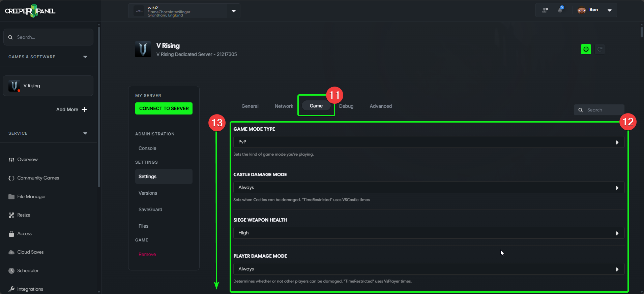The height and width of the screenshot is (294, 644).
Task: Click the green server power button
Action: pos(586,49)
